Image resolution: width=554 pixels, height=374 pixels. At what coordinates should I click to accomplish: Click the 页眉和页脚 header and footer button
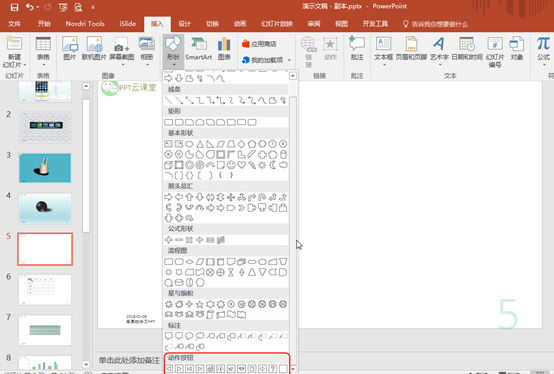point(411,49)
